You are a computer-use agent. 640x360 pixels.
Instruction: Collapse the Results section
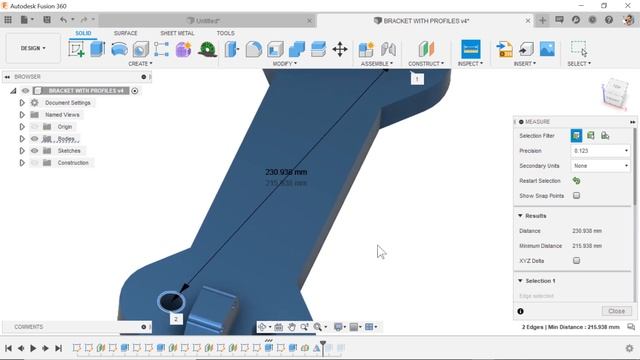pos(520,216)
